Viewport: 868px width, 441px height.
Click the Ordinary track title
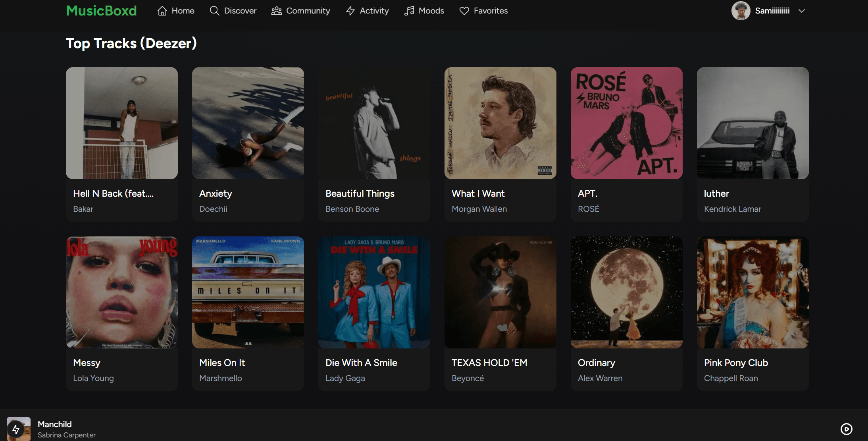tap(597, 363)
